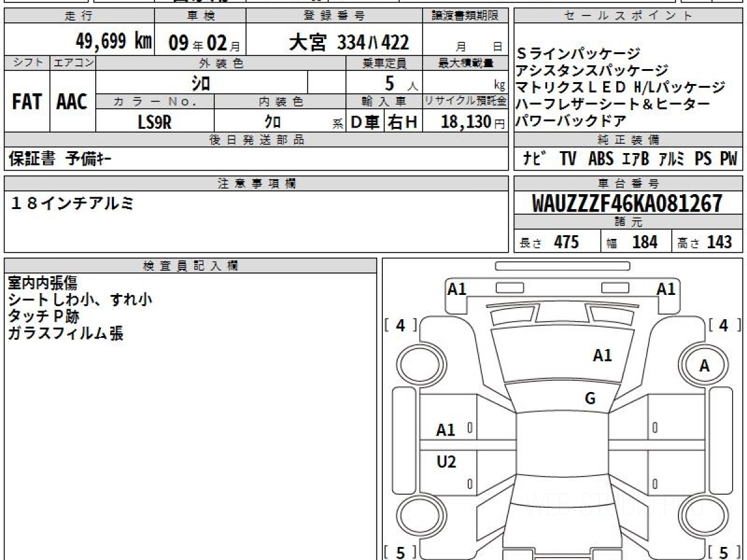747x560 pixels.
Task: Click the circled A wheel marker
Action: coord(704,366)
